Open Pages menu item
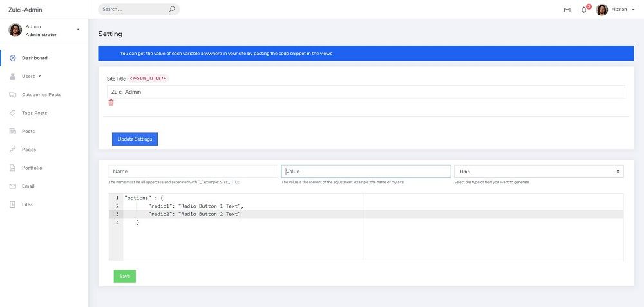This screenshot has width=644, height=307. pyautogui.click(x=29, y=150)
